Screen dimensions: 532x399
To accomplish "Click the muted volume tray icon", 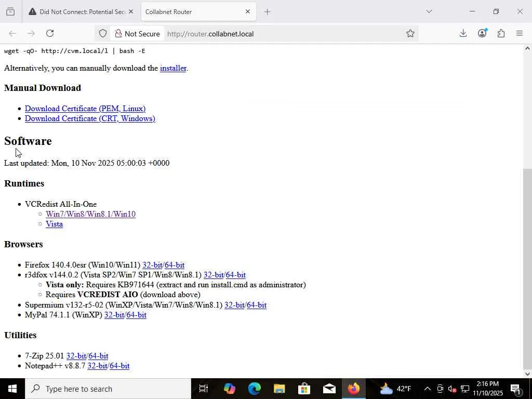I will (453, 389).
